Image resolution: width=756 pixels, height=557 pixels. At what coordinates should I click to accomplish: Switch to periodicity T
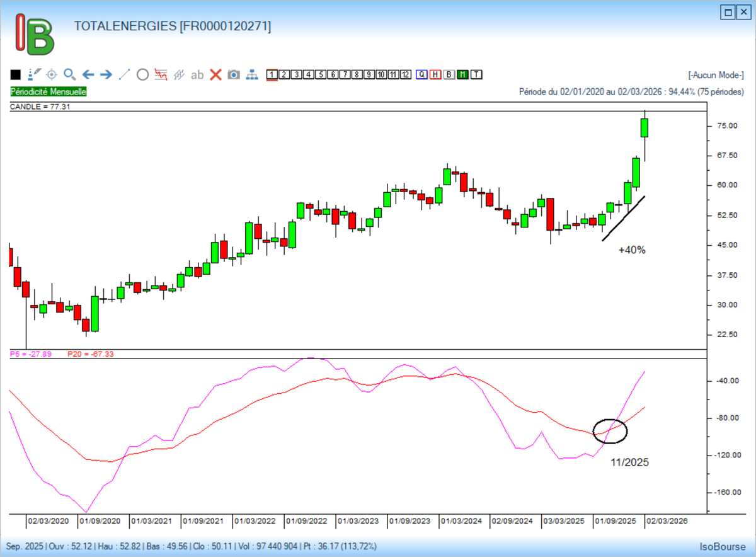point(477,75)
